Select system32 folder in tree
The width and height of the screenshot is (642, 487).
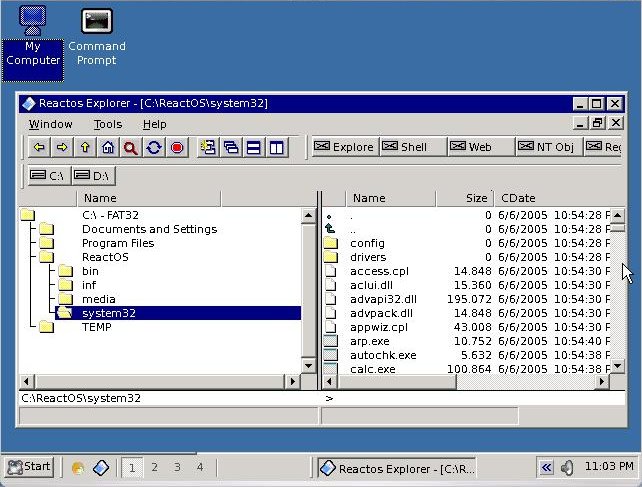coord(178,313)
